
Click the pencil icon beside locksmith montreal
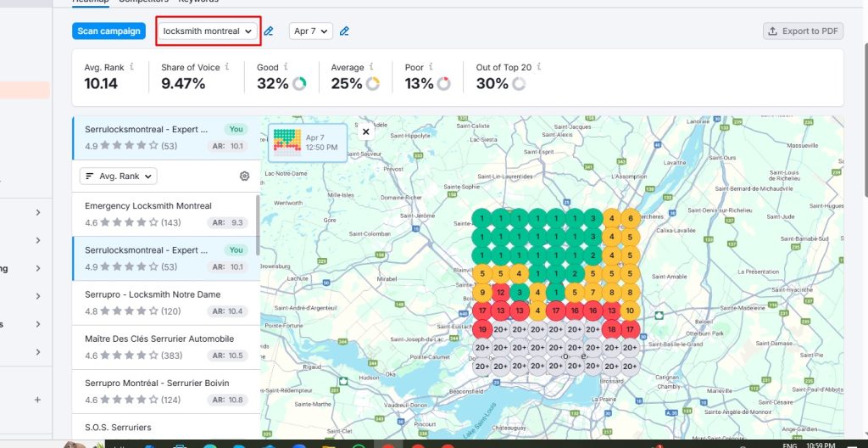click(269, 31)
